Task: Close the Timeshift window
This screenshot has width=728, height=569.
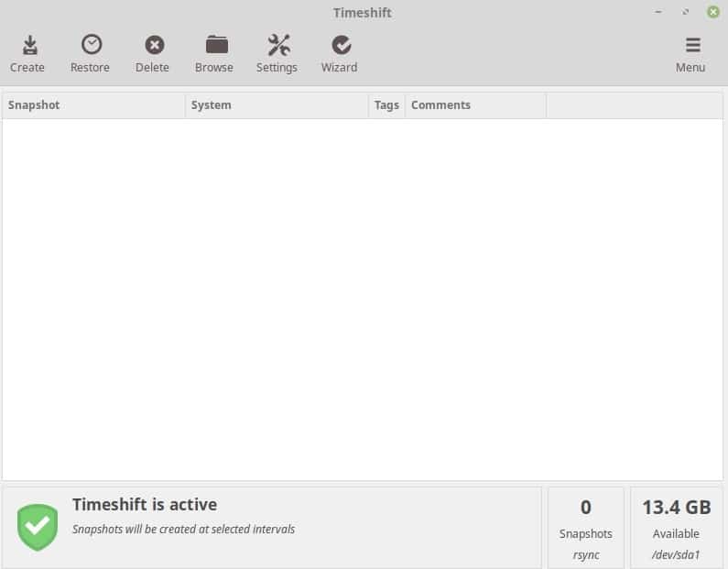Action: click(x=713, y=12)
